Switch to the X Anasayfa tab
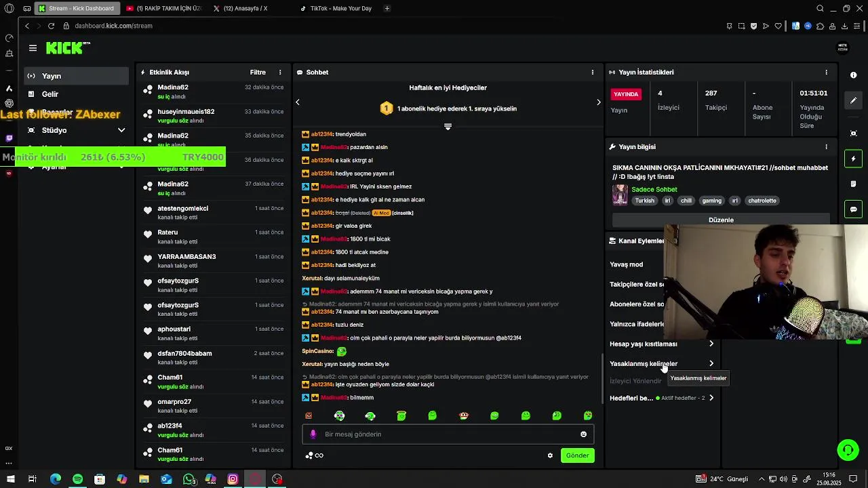The height and width of the screenshot is (488, 868). (245, 8)
